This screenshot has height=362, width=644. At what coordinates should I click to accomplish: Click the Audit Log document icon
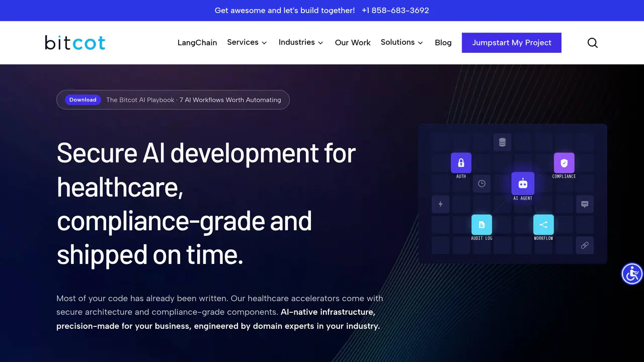point(481,225)
